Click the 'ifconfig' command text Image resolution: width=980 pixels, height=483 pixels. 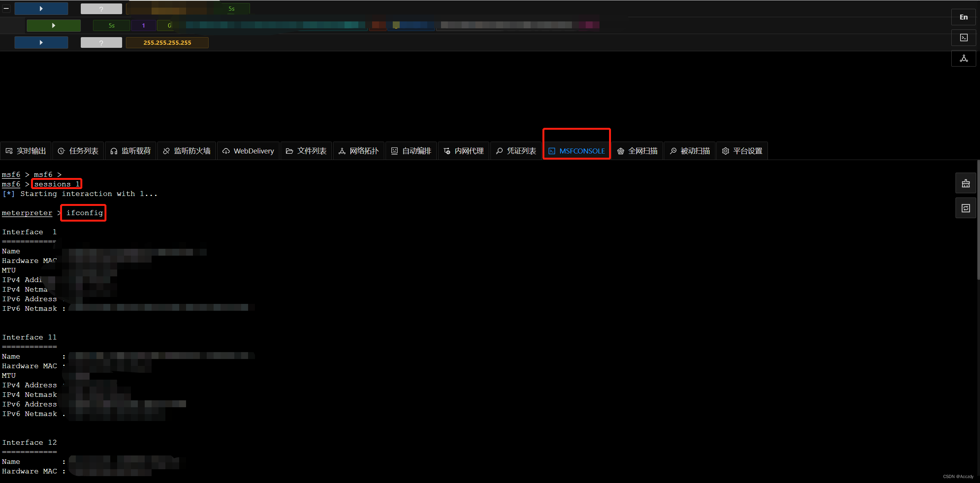[85, 213]
